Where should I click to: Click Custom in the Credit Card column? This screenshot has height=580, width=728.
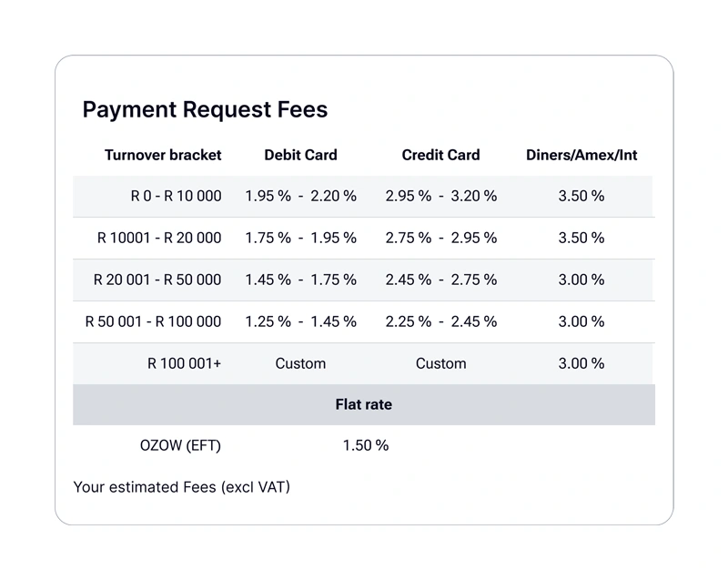coord(440,363)
